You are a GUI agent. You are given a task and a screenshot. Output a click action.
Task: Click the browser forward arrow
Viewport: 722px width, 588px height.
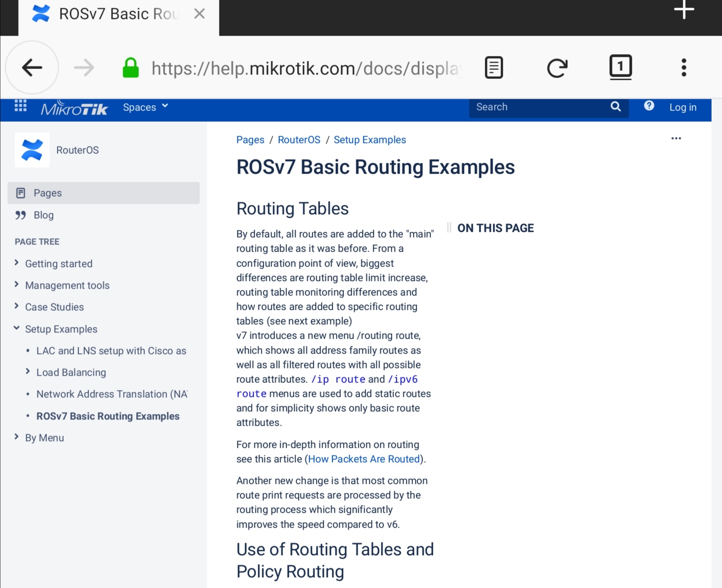click(x=84, y=68)
